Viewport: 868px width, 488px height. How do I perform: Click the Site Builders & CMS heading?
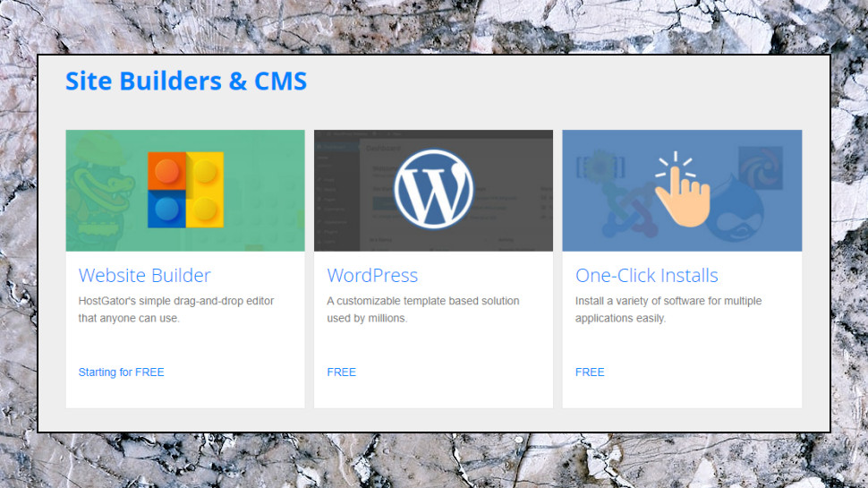tap(186, 81)
